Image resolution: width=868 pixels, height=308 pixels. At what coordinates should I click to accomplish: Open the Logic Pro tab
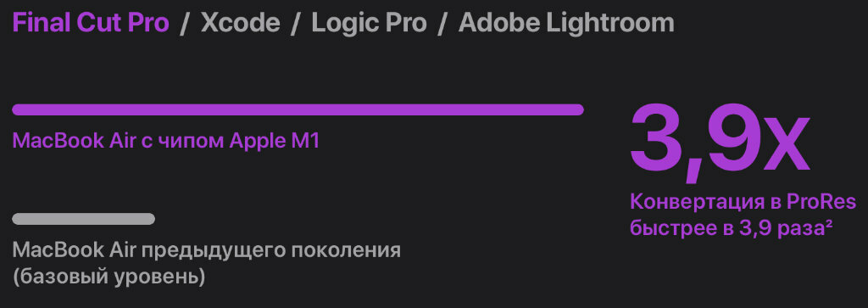[x=370, y=23]
